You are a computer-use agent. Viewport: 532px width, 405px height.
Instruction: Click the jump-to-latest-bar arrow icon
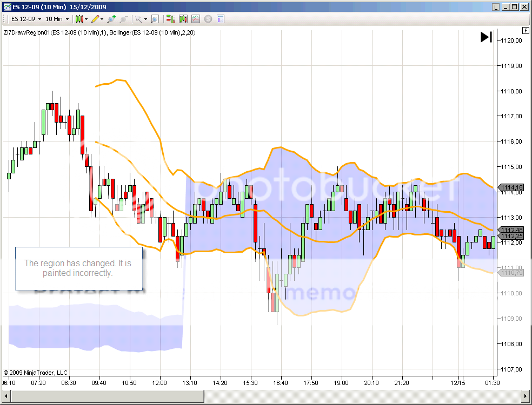click(486, 37)
